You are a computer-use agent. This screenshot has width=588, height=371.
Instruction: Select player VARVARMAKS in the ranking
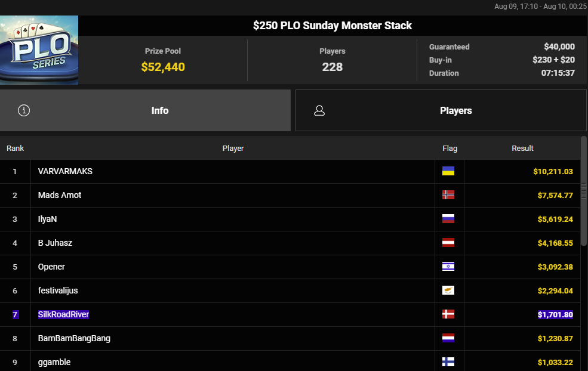pyautogui.click(x=65, y=171)
